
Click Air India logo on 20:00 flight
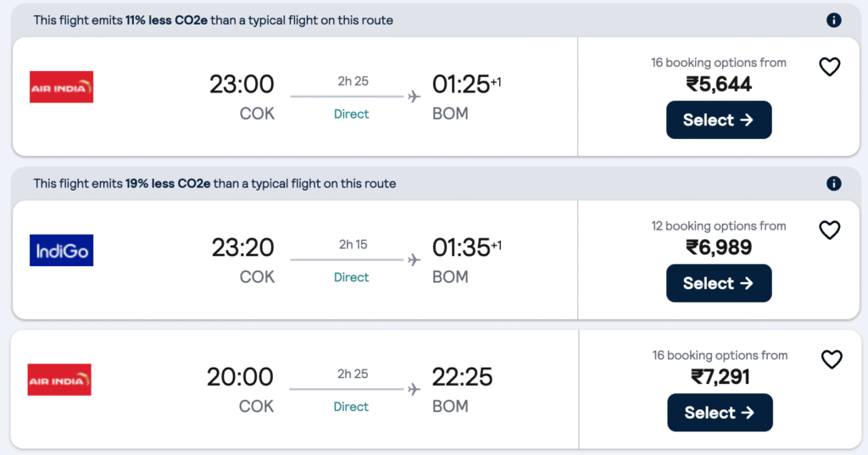[x=59, y=380]
